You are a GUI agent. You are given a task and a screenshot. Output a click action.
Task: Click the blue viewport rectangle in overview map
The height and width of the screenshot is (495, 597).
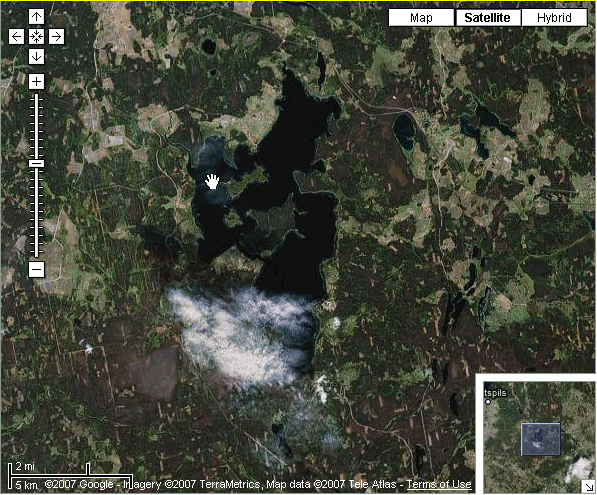(x=540, y=439)
